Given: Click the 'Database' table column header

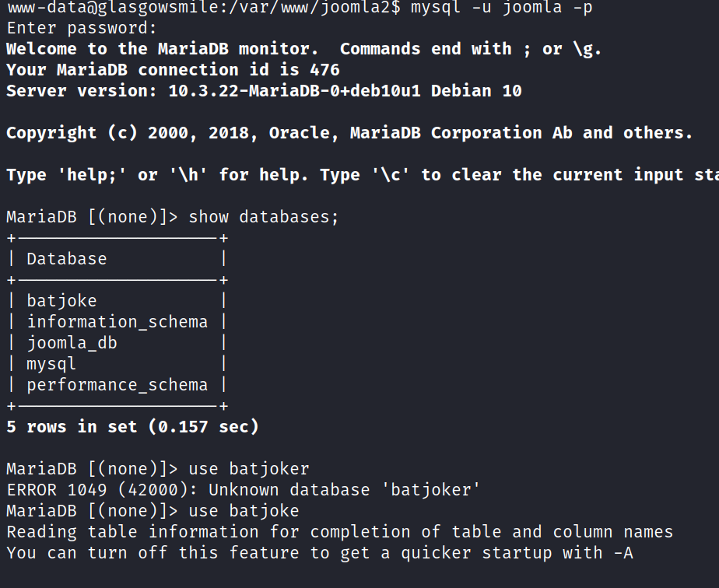Looking at the screenshot, I should click(x=67, y=259).
